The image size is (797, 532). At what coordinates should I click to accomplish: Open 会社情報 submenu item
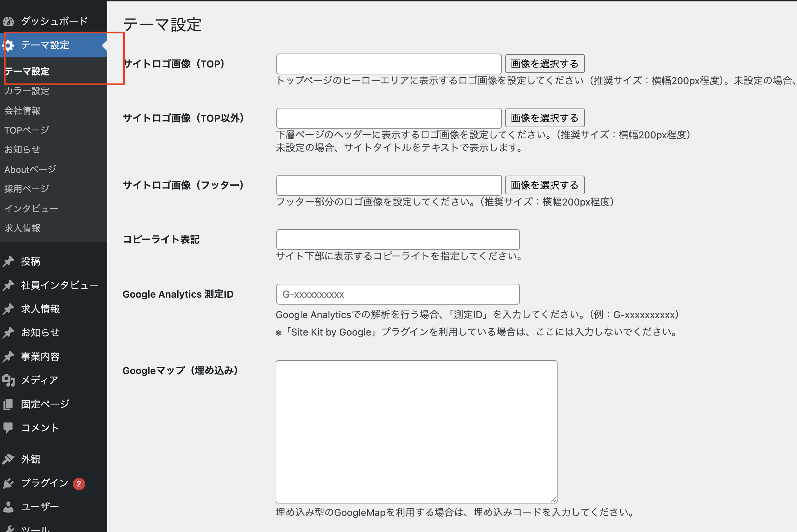coord(23,111)
